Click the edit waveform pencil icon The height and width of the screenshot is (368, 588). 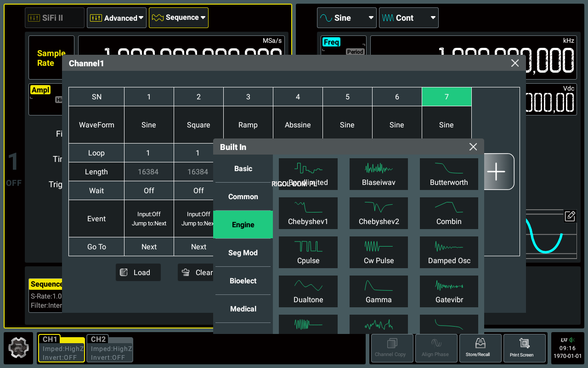pos(570,216)
